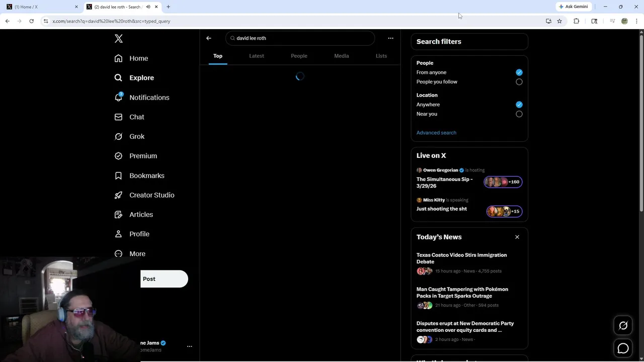Screen dimensions: 644x362
Task: Click Owen Gregorian host name
Action: (x=441, y=170)
